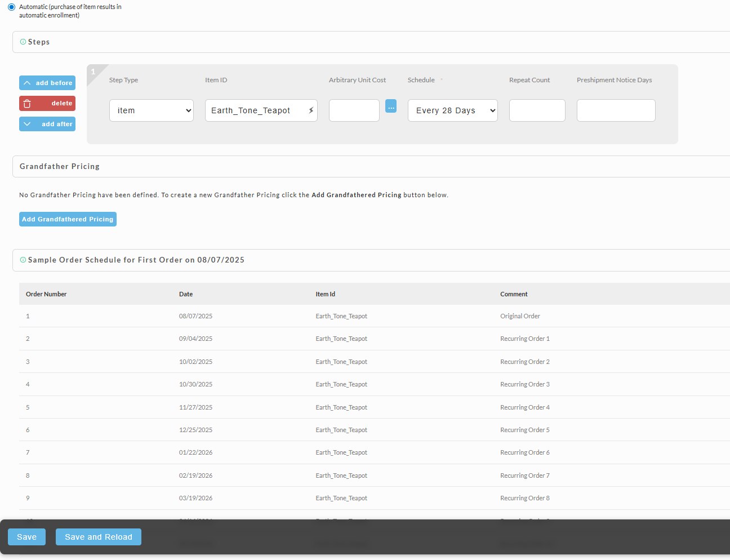Image resolution: width=730 pixels, height=560 pixels.
Task: Click the Add Grandfathered Pricing button
Action: [x=68, y=219]
